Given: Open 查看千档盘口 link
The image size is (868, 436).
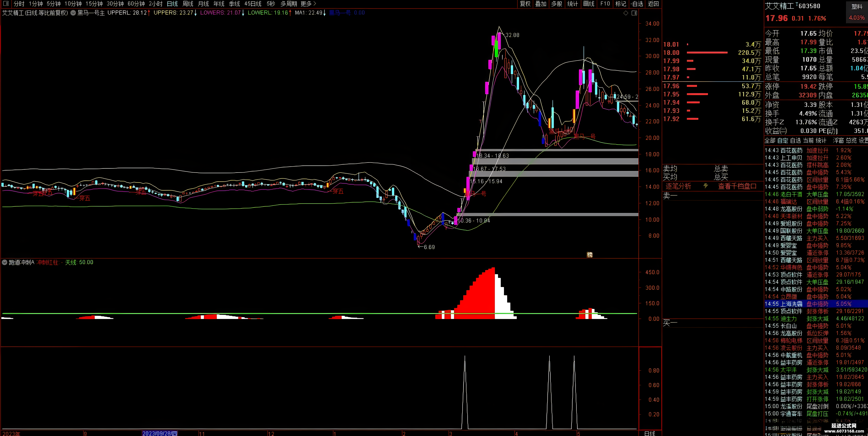Looking at the screenshot, I should tap(737, 186).
